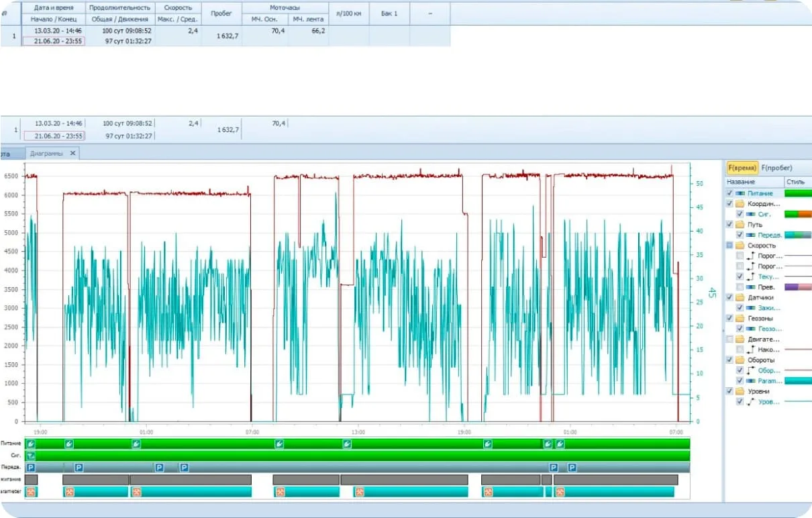The image size is (812, 518).
Task: Select the F(время) tab
Action: coord(743,168)
